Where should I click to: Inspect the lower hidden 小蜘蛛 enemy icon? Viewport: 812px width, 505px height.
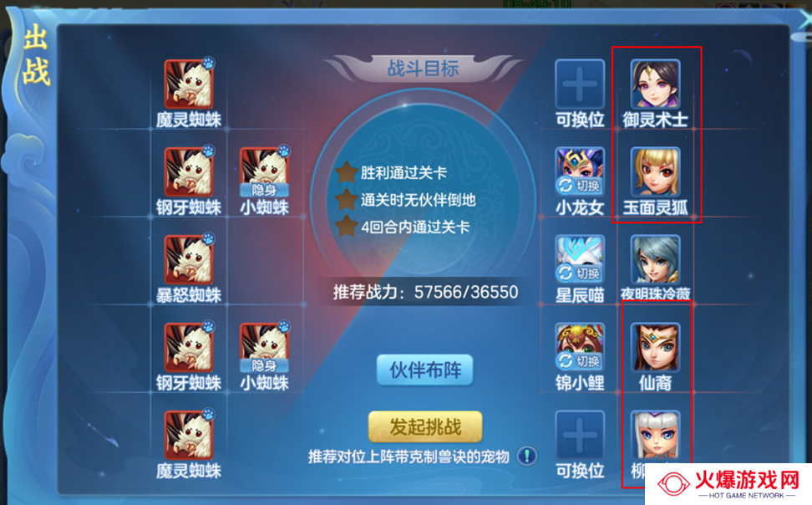[264, 347]
